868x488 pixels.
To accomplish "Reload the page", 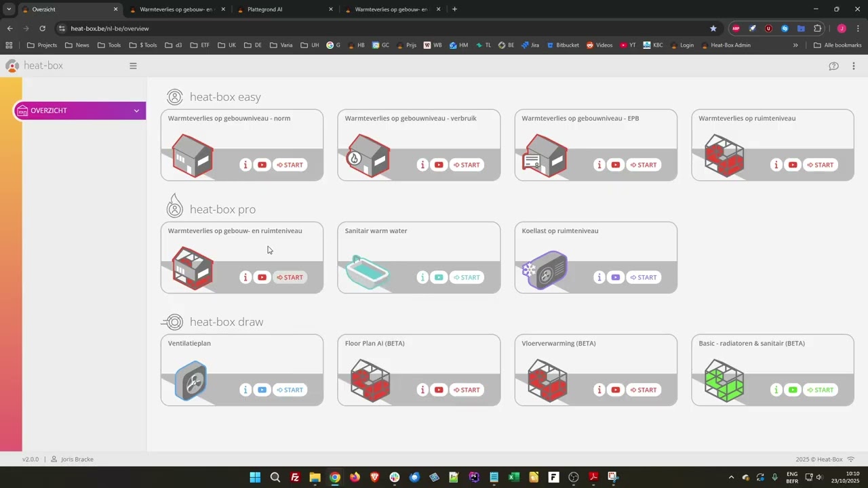I will tap(42, 28).
